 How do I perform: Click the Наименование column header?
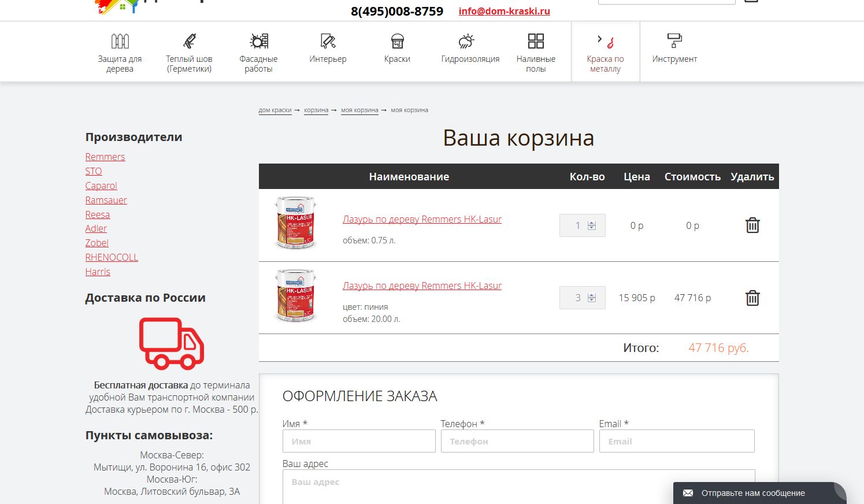point(409,177)
